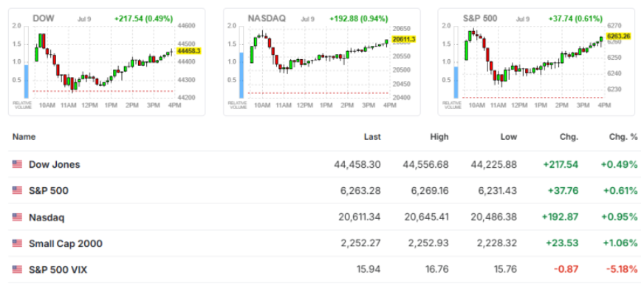Click VIX percent change -5.18%
The height and width of the screenshot is (287, 644).
tap(622, 270)
